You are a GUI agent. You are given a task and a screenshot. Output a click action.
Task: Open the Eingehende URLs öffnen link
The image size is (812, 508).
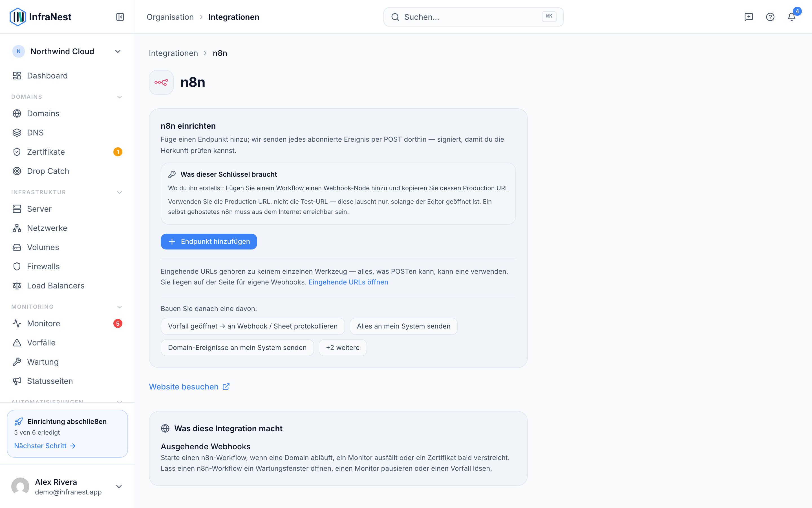pos(348,282)
